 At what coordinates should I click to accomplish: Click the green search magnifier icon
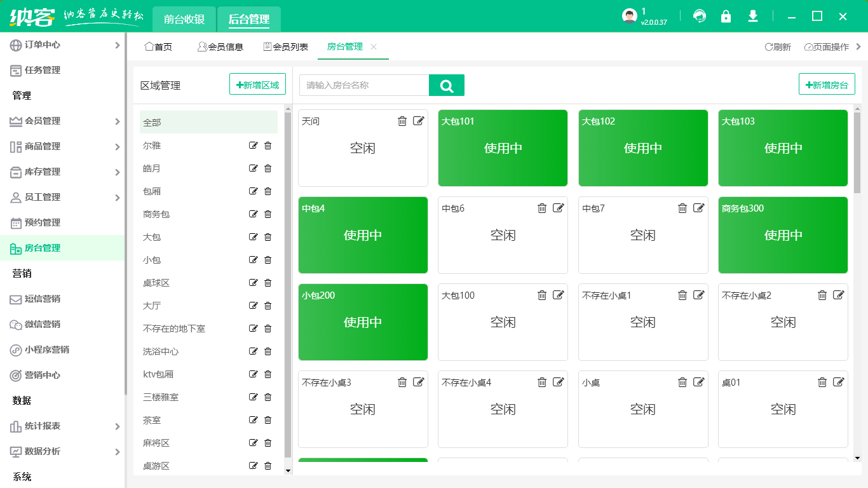pyautogui.click(x=447, y=84)
